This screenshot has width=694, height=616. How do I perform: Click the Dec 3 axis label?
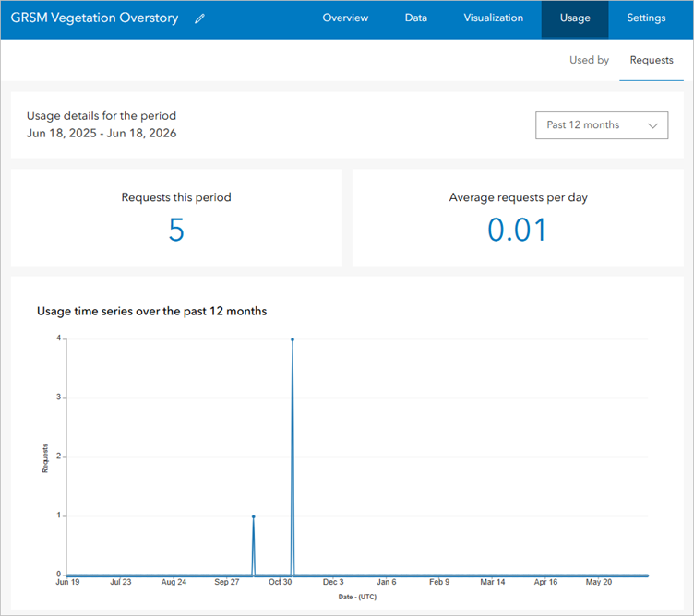[x=333, y=582]
